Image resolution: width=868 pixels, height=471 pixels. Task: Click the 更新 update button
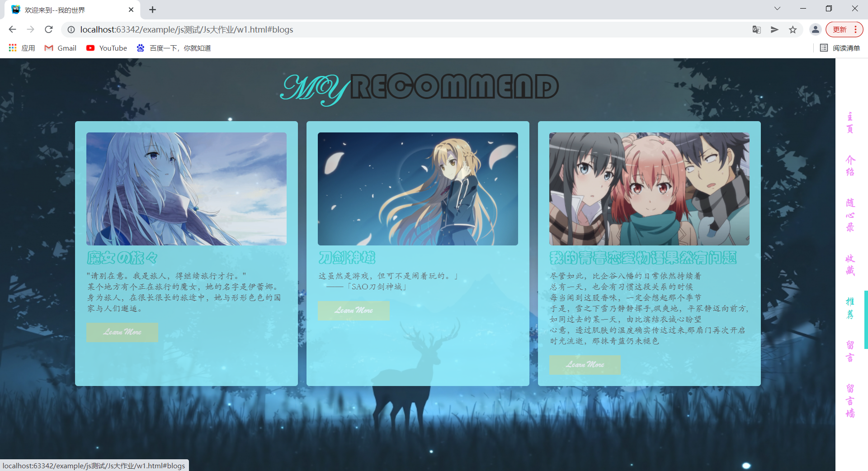(840, 29)
